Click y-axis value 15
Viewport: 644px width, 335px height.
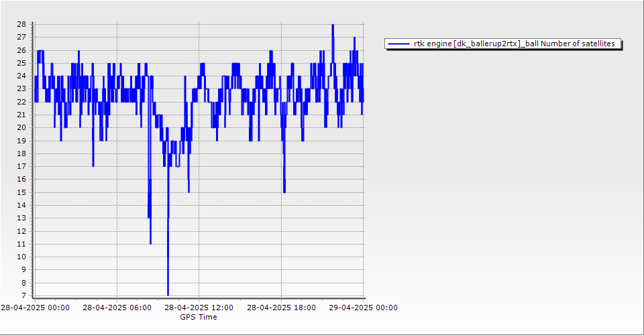pos(21,192)
